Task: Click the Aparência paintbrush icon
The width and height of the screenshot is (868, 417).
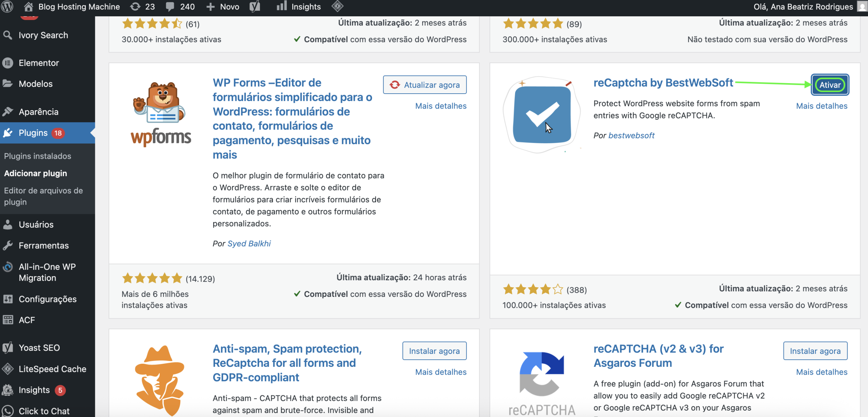Action: 7,112
